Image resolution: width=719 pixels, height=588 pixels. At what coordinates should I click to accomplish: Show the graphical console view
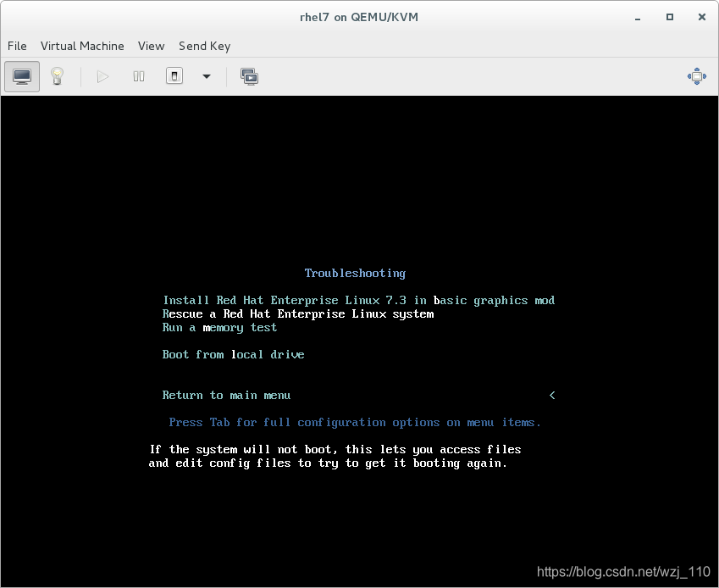click(x=22, y=76)
